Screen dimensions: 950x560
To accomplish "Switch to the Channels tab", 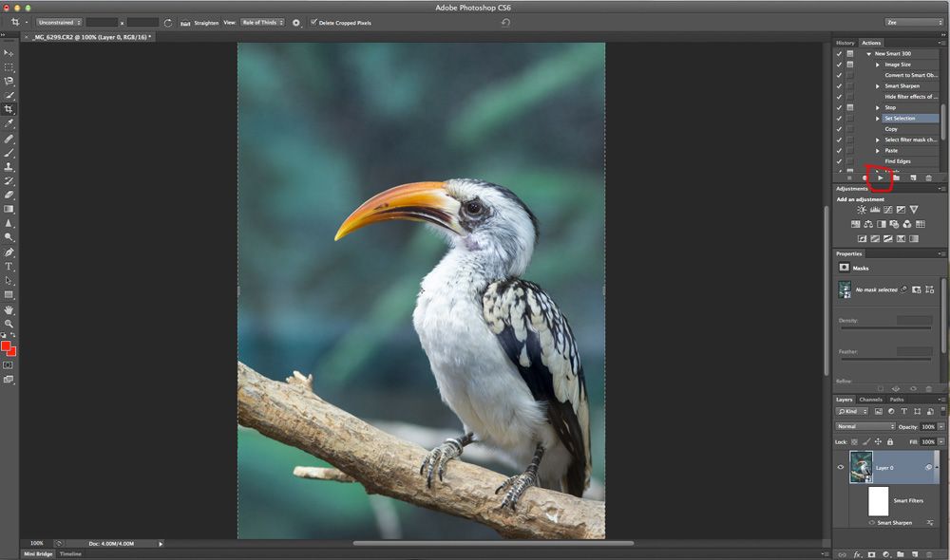I will click(870, 400).
